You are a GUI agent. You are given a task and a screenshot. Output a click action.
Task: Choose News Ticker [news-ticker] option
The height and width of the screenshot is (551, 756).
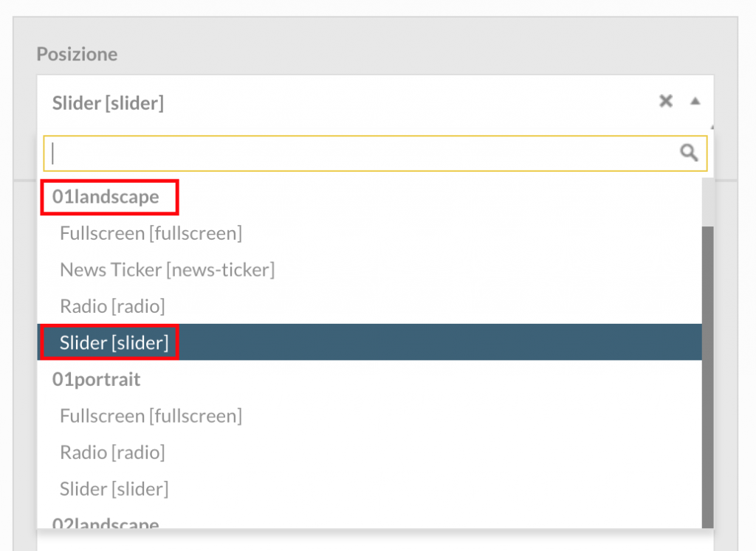168,270
